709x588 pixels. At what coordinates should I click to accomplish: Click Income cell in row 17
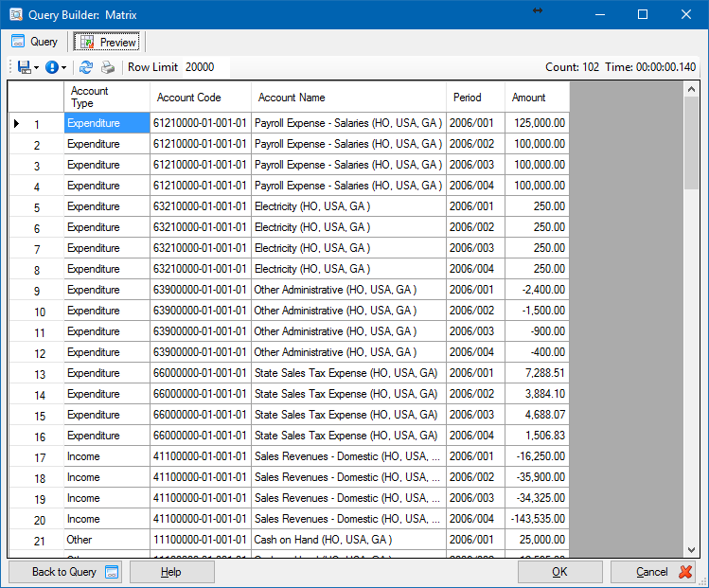tap(107, 456)
